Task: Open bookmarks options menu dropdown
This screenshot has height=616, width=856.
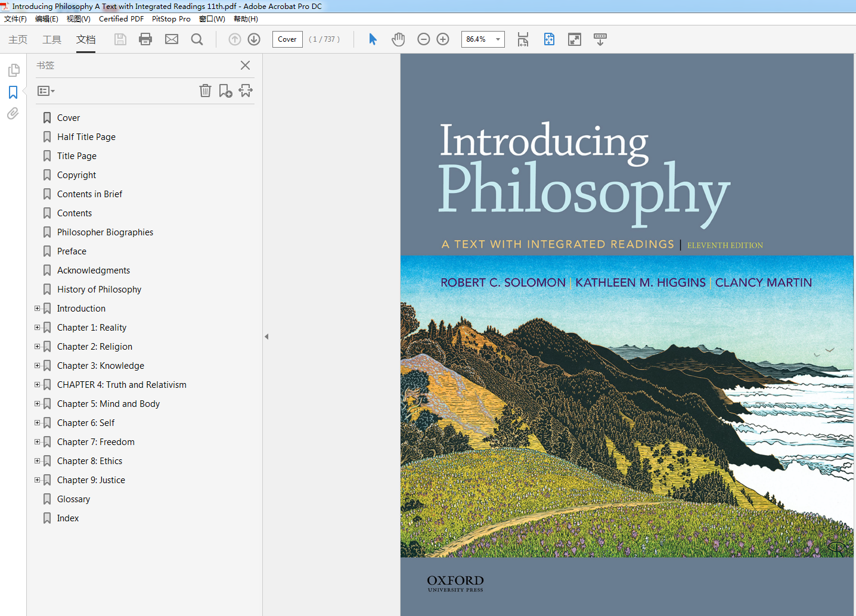Action: [46, 91]
